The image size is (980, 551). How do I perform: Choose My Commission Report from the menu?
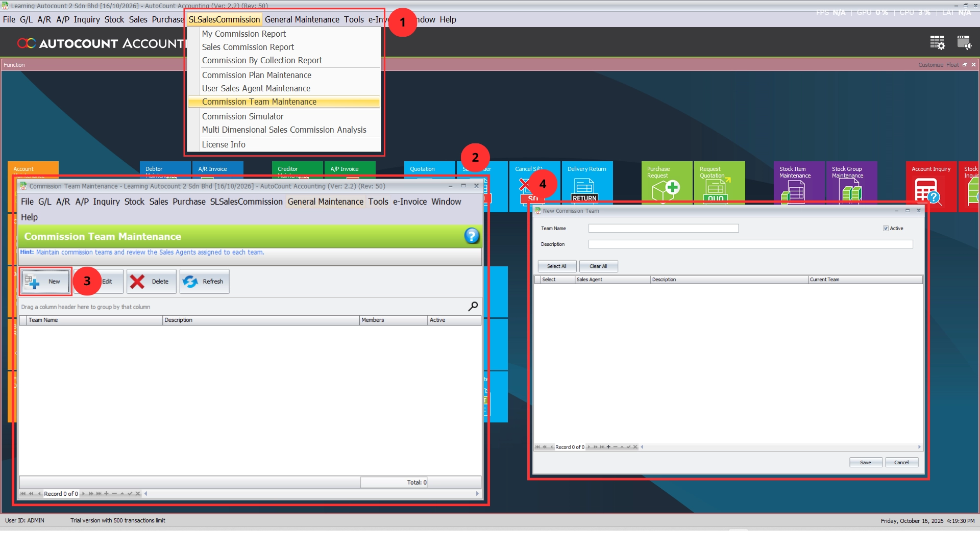coord(284,34)
